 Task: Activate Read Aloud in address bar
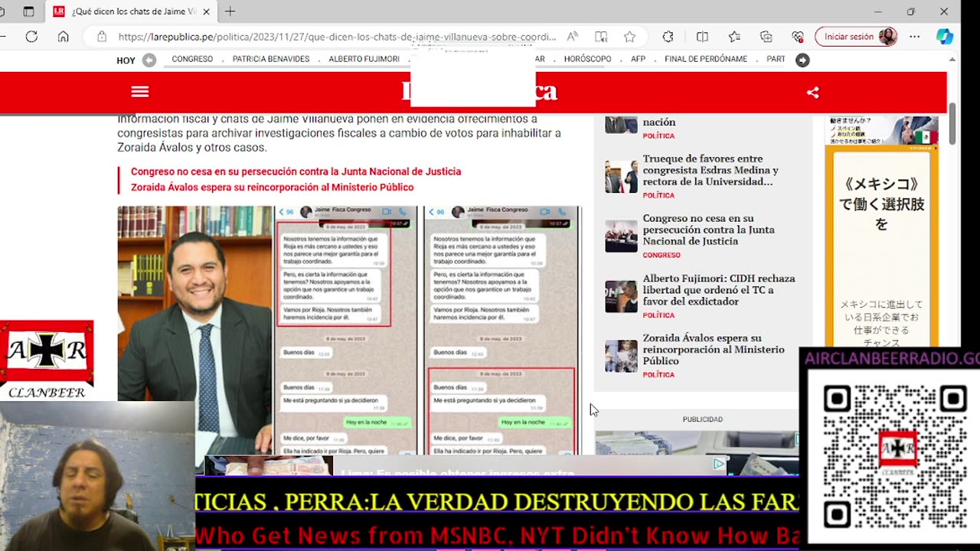coord(573,37)
